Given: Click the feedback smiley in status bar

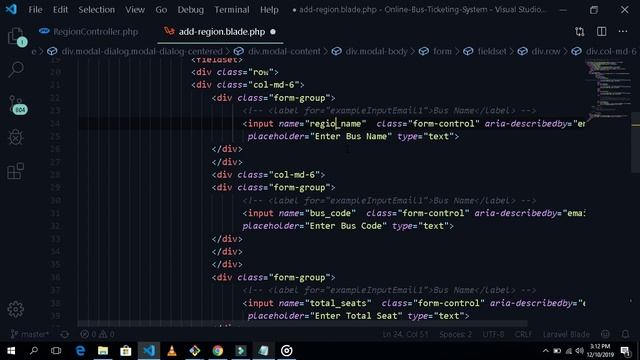Looking at the screenshot, I should 605,334.
